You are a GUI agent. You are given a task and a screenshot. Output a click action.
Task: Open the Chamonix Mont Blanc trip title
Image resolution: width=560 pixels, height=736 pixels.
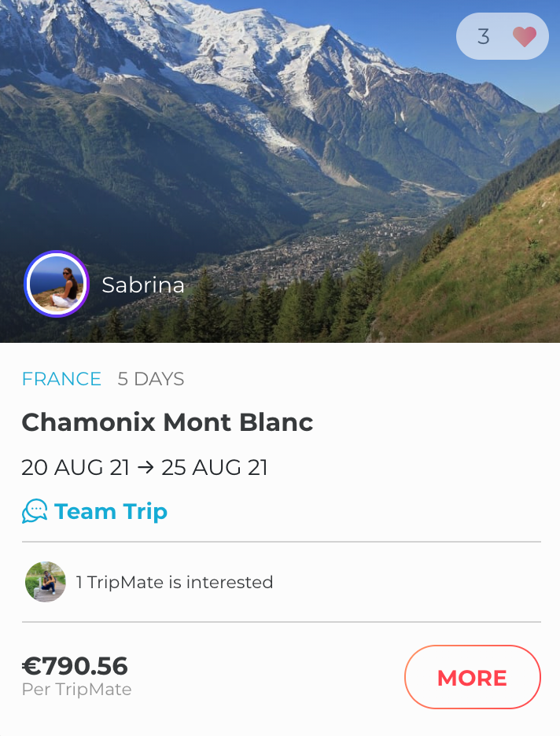click(168, 422)
